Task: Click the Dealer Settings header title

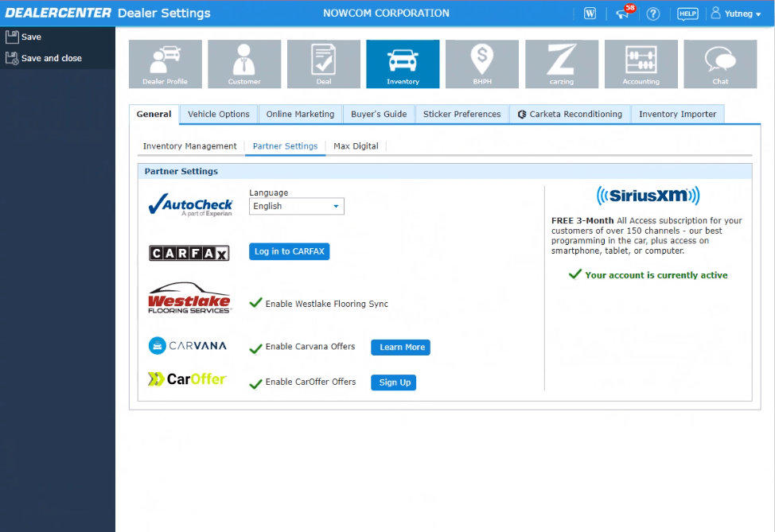Action: point(164,14)
